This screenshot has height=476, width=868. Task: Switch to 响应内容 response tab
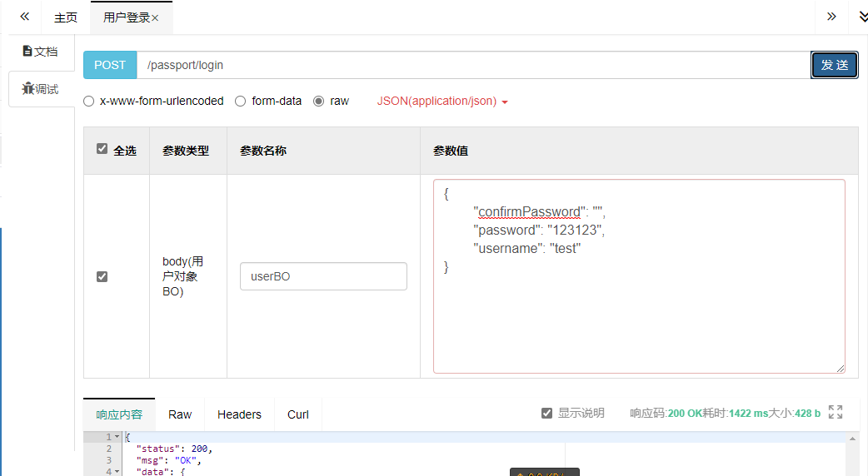point(119,414)
